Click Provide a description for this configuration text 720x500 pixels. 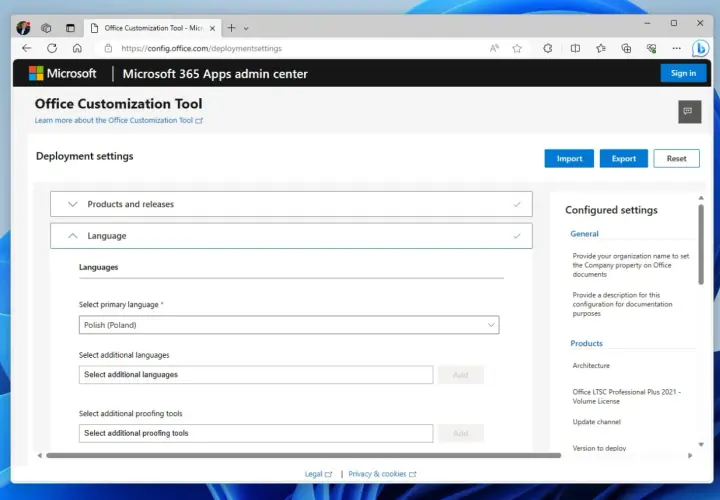[622, 304]
